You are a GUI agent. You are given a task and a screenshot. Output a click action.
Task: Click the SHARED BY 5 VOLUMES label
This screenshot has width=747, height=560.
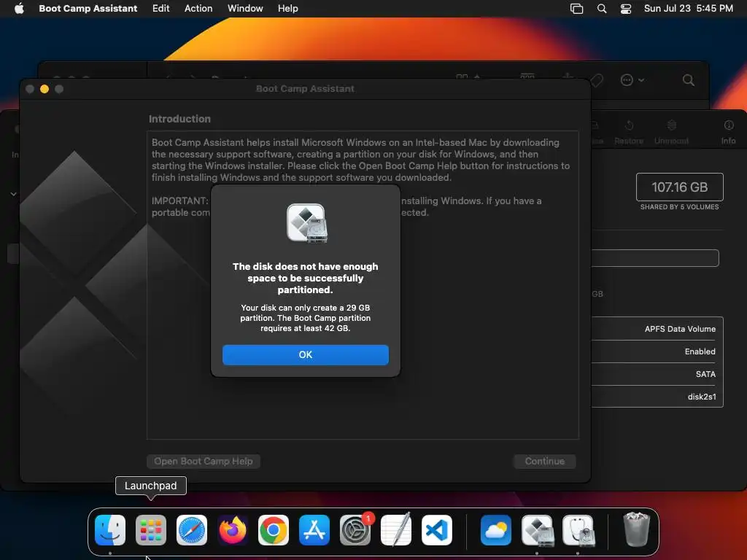(679, 207)
